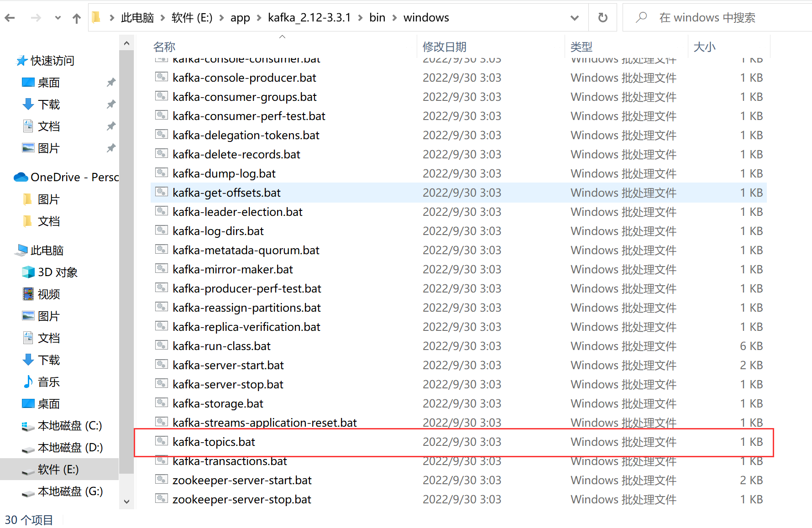Select 'bin' breadcrumb segment

377,18
